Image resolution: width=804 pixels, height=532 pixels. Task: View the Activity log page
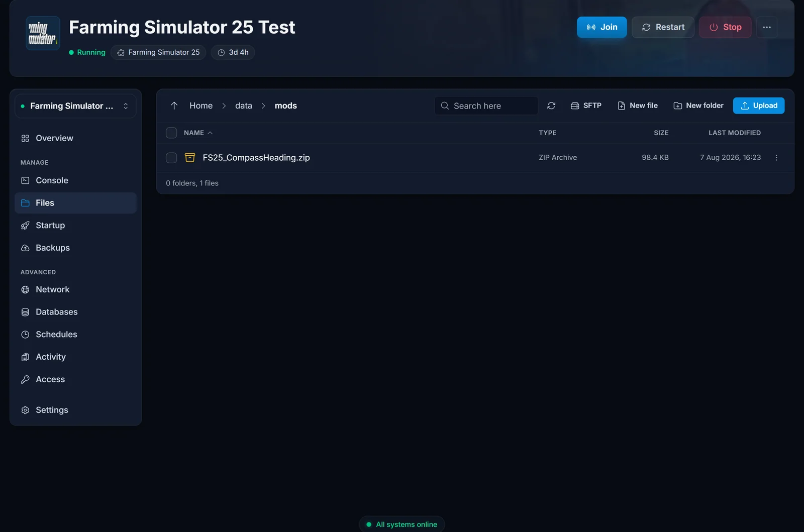pos(75,357)
